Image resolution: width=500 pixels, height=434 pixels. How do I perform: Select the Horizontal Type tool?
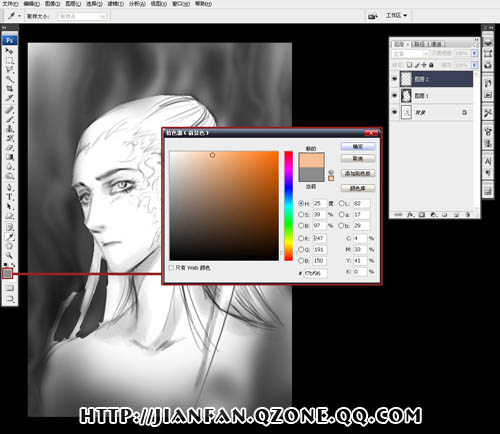click(10, 197)
